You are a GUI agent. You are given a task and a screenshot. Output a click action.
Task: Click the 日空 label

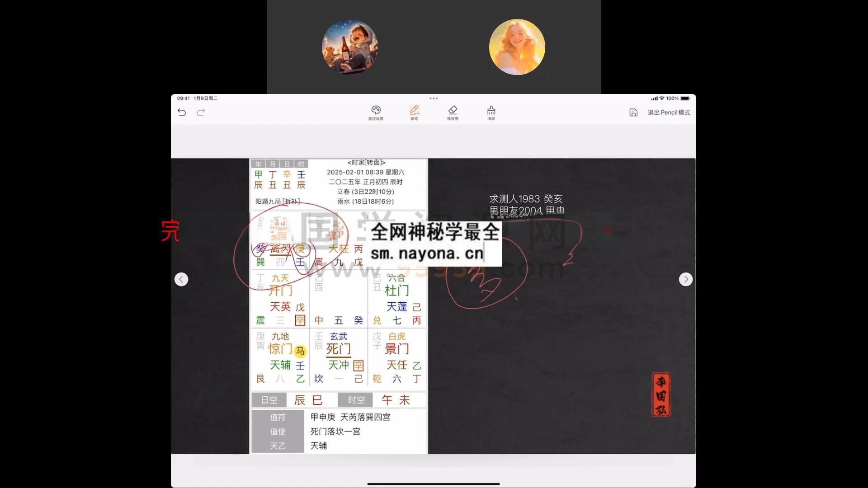click(x=269, y=400)
